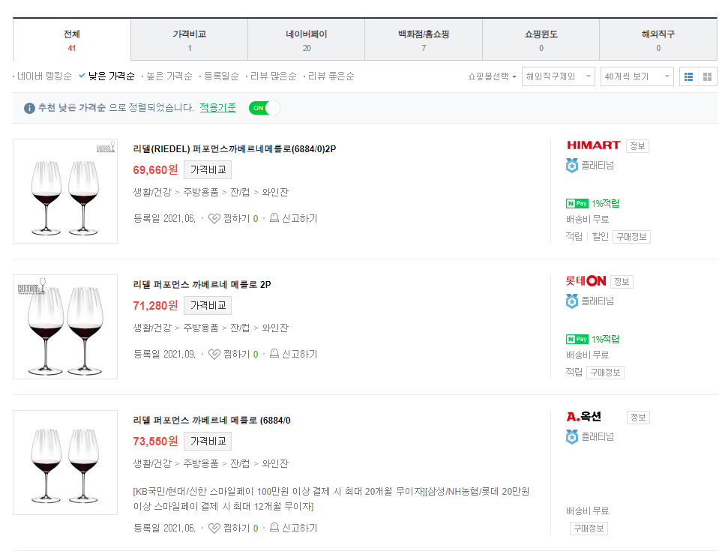Screen dimensions: 728x560
Task: Click 정보 button next to 옥션
Action: tap(638, 418)
